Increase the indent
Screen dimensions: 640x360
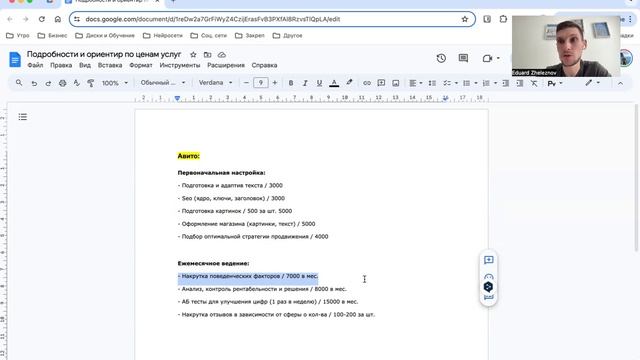[520, 83]
